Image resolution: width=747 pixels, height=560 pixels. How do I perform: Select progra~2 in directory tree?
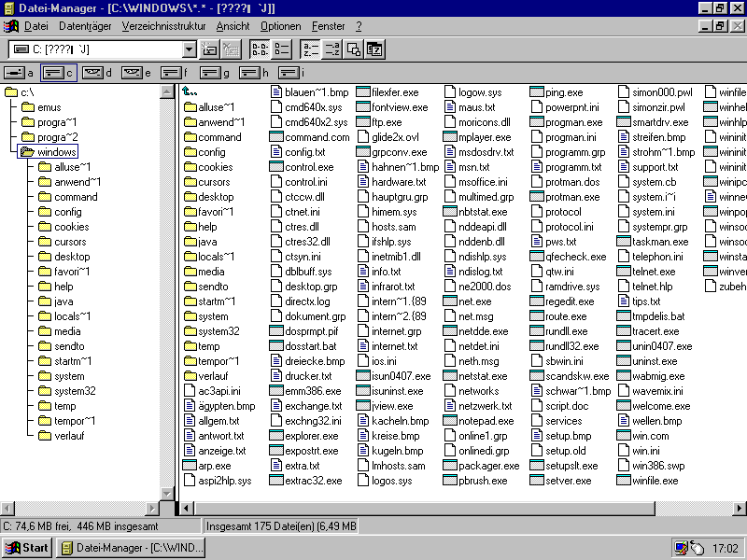pos(49,136)
